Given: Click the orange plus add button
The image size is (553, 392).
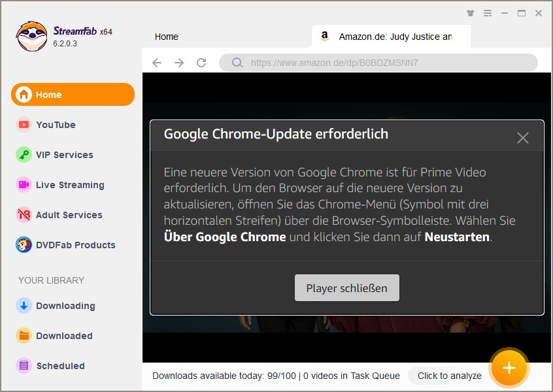Looking at the screenshot, I should click(509, 368).
